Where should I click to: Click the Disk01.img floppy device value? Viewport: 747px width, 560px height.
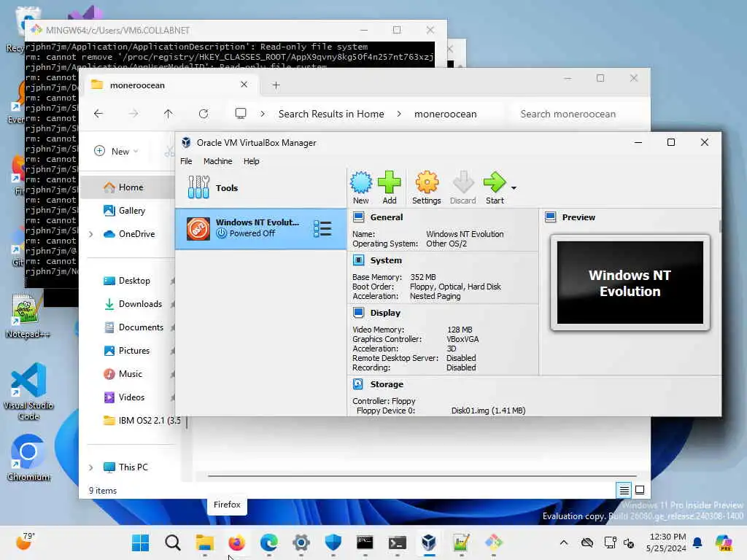(x=488, y=411)
